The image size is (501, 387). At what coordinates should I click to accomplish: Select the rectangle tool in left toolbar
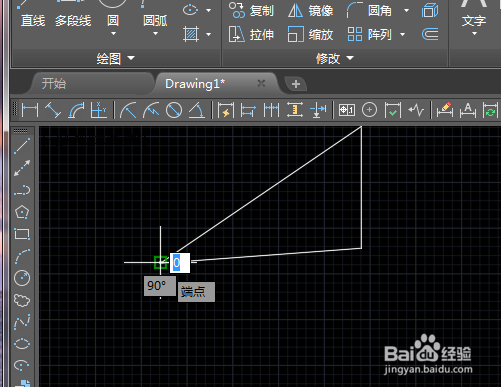[22, 234]
